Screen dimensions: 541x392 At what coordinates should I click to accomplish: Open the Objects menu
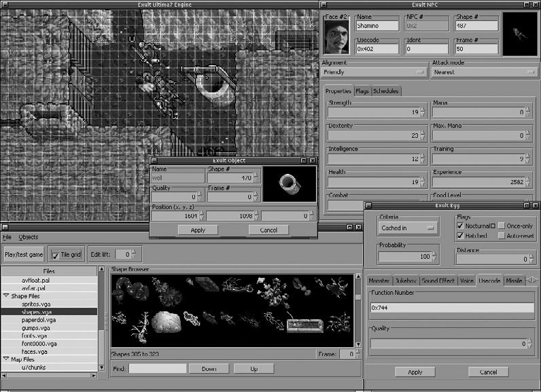point(29,237)
